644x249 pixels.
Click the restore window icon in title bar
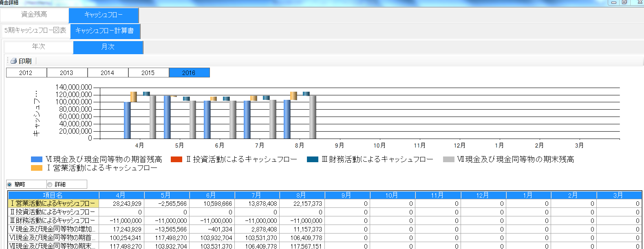(624, 2)
